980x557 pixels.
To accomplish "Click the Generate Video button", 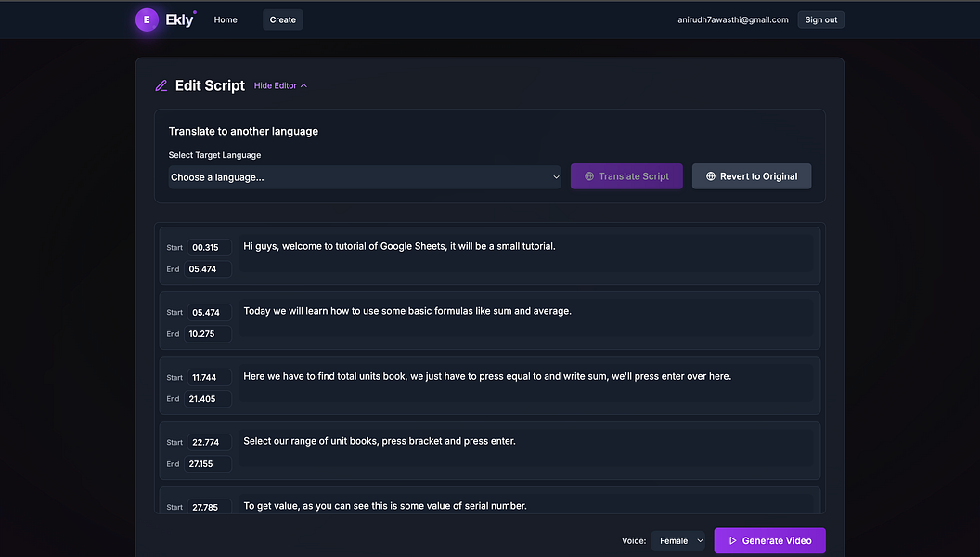I will pos(769,540).
